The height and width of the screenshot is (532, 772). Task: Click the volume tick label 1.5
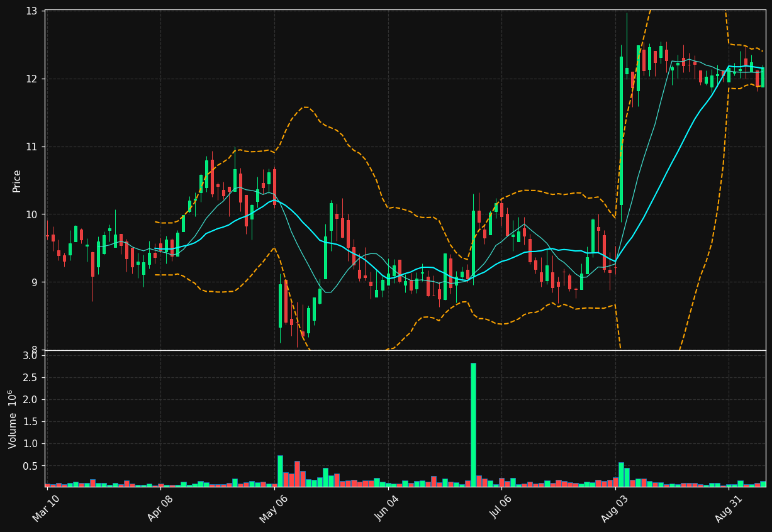(31, 422)
